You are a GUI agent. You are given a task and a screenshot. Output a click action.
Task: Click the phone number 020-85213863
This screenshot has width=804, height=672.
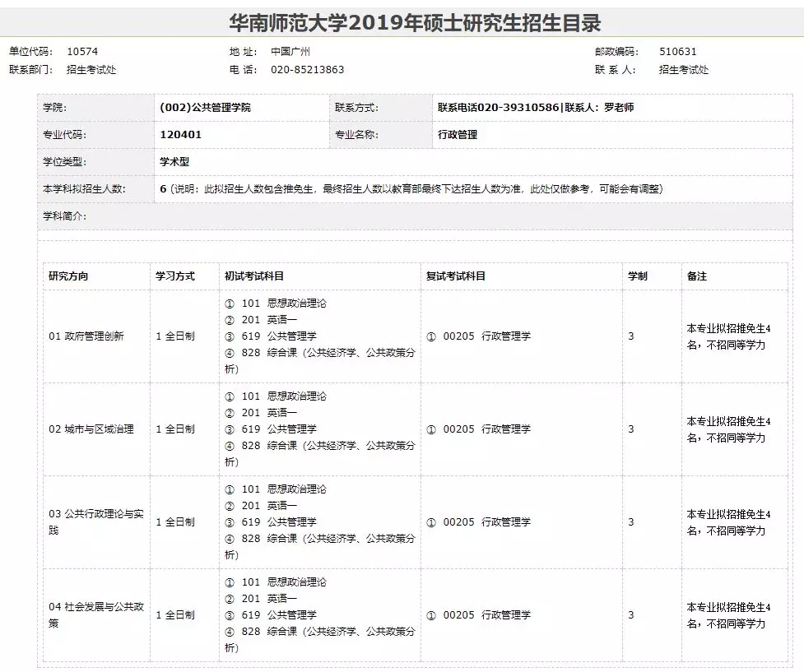click(x=307, y=70)
